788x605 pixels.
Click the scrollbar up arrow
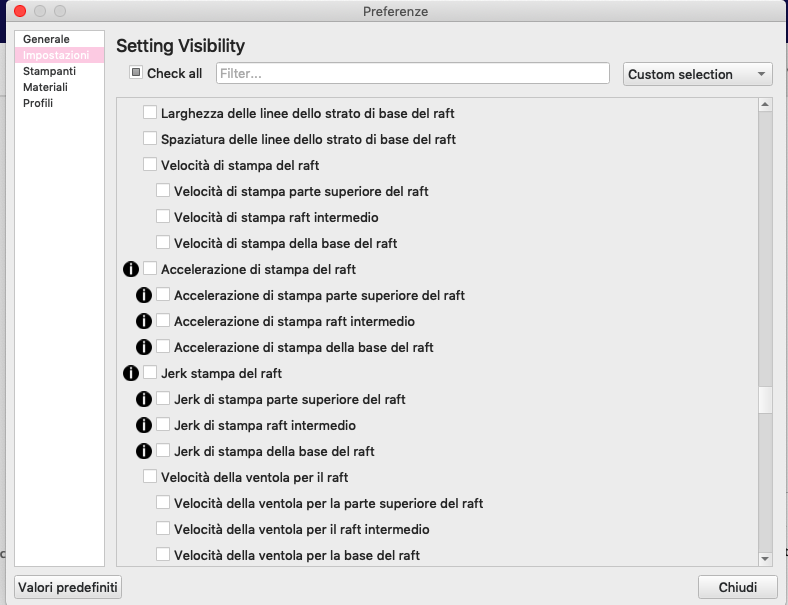[x=765, y=105]
